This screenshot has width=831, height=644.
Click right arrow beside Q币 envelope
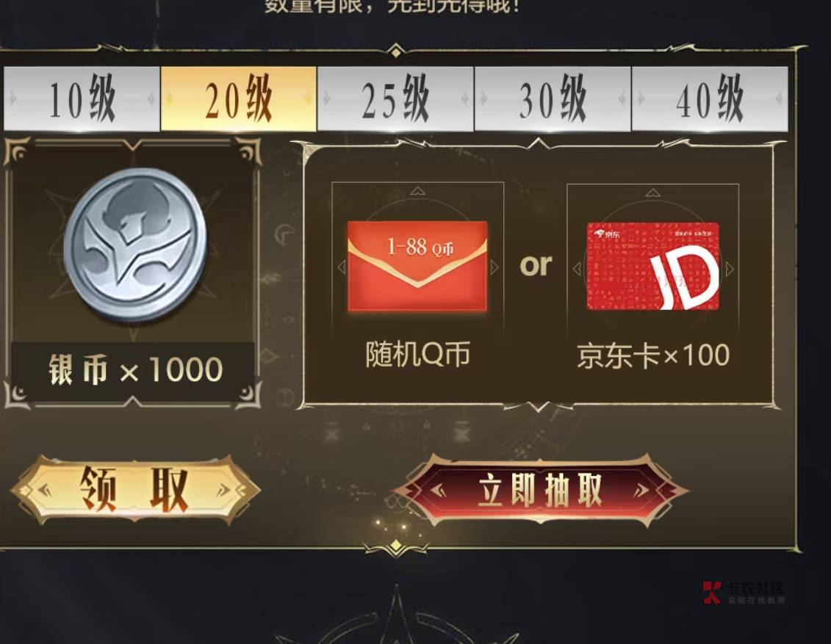pyautogui.click(x=494, y=267)
